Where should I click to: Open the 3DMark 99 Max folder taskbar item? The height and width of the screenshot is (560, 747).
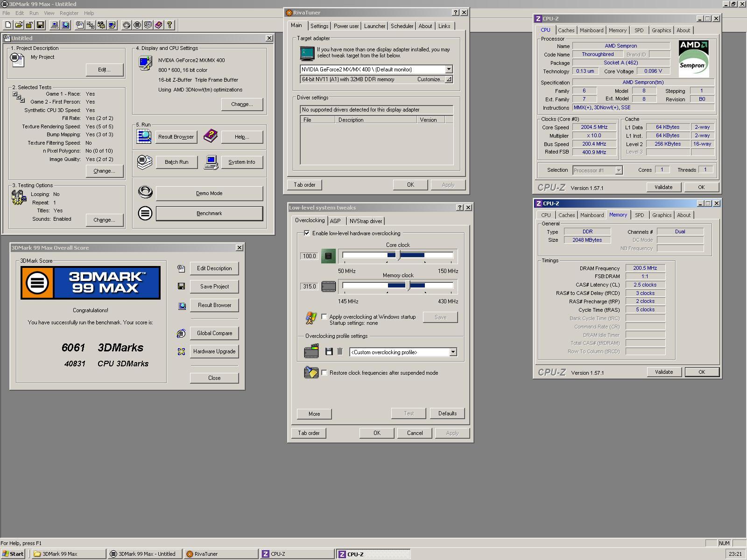69,554
